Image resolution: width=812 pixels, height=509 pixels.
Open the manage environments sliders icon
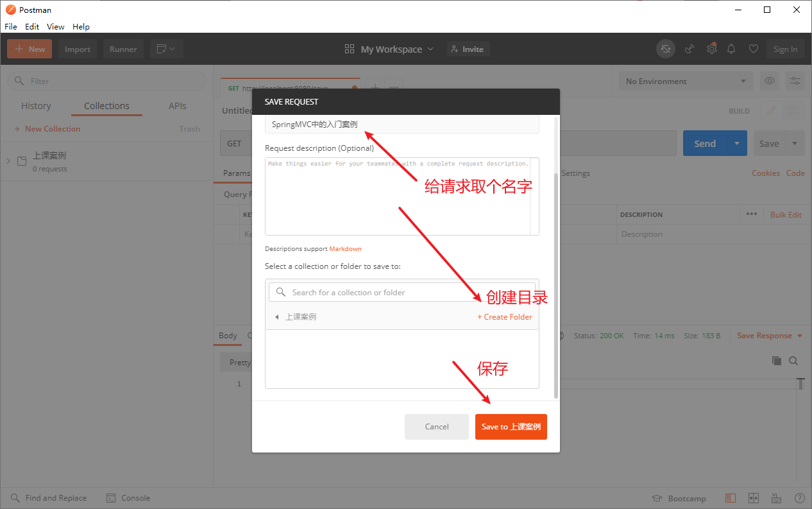tap(795, 81)
